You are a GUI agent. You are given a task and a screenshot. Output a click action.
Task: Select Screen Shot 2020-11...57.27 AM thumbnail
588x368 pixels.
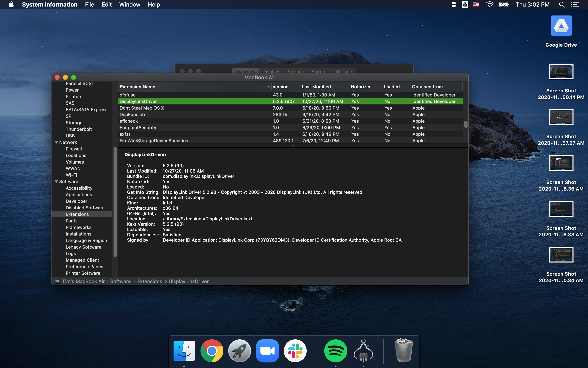(x=561, y=117)
